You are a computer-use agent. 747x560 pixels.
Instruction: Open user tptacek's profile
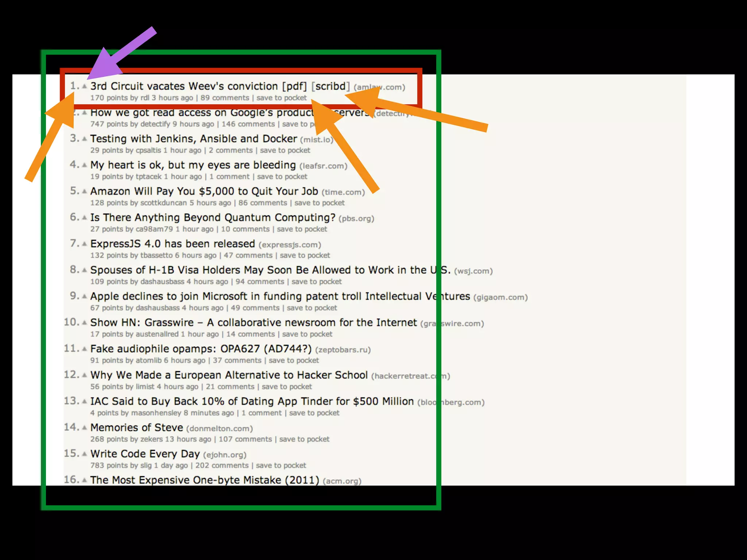point(148,177)
